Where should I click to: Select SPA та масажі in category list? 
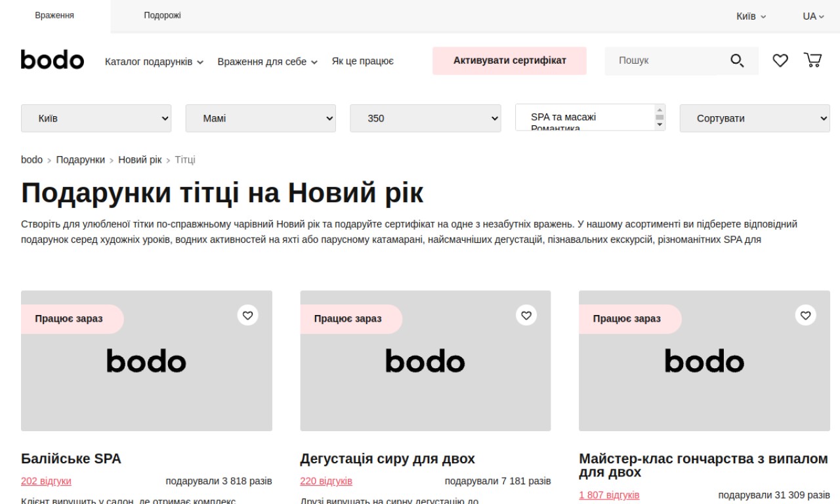pyautogui.click(x=563, y=117)
